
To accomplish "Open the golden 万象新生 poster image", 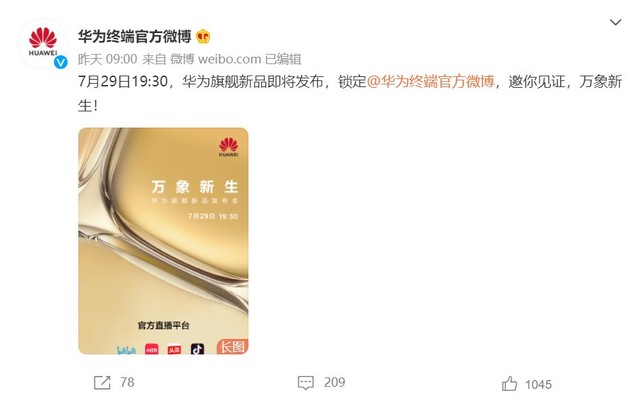I will click(163, 241).
